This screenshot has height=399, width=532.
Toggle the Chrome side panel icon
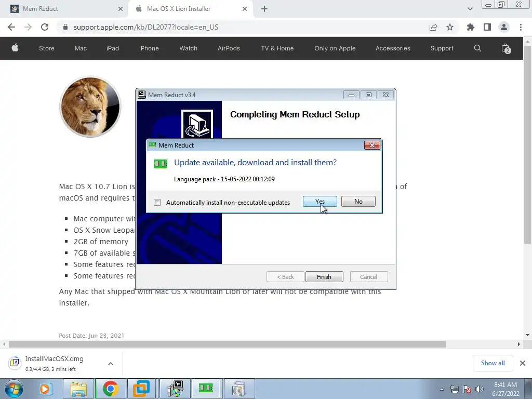pos(487,27)
